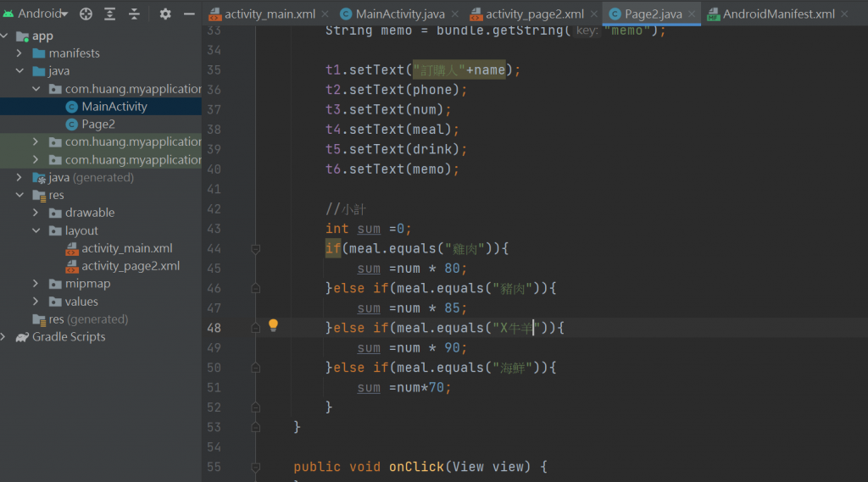Screen dimensions: 868x482
Task: Click fold marker at line 46
Action: pyautogui.click(x=256, y=288)
